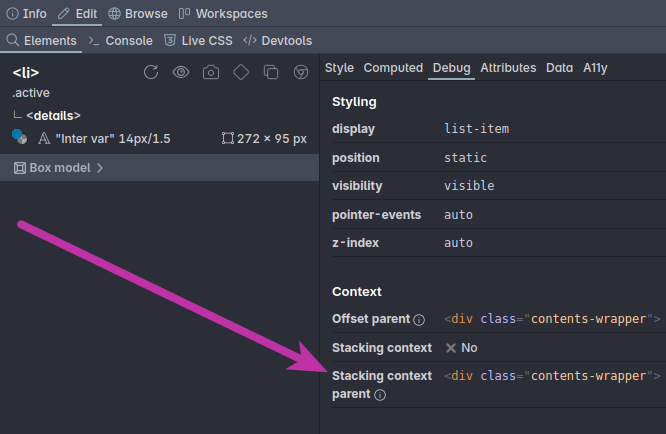Click the Stacking context parent info icon
This screenshot has width=666, height=434.
(x=380, y=395)
